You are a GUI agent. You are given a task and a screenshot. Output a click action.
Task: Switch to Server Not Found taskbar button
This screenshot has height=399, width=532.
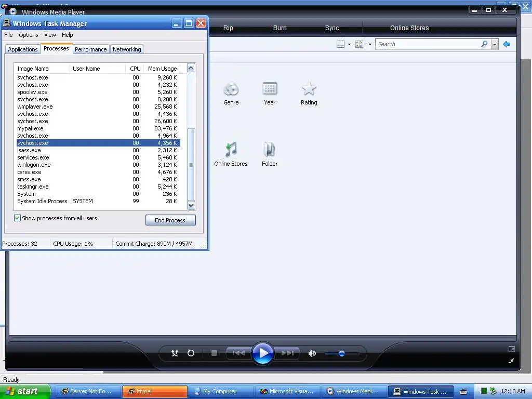tap(88, 391)
